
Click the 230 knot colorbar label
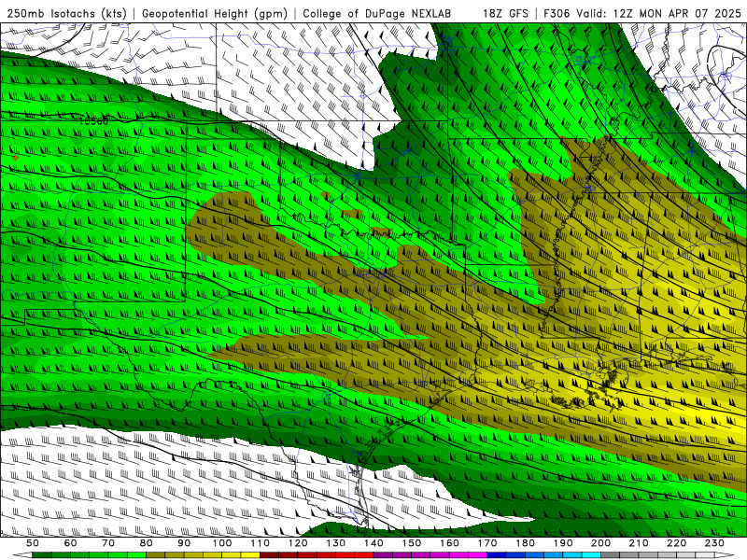point(714,543)
